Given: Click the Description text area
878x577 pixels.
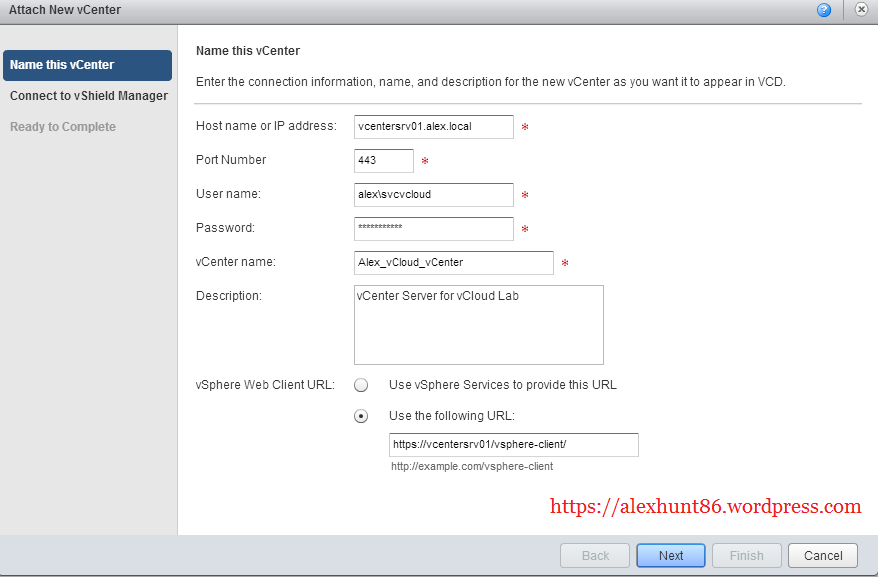Looking at the screenshot, I should tap(479, 325).
